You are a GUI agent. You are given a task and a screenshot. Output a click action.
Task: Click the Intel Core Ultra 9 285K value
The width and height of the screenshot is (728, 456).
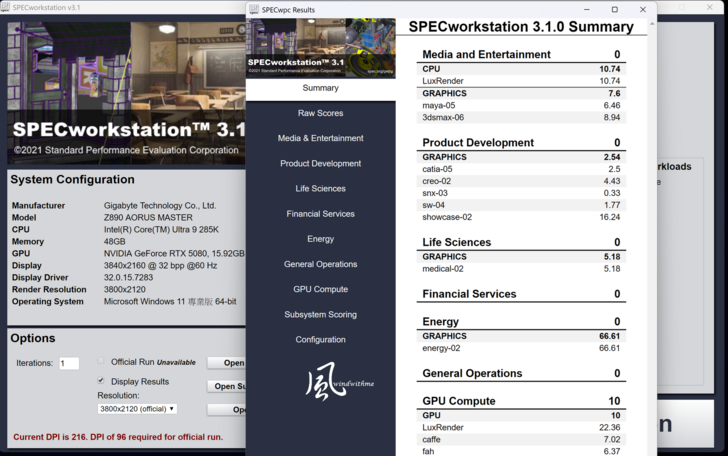[x=161, y=229]
